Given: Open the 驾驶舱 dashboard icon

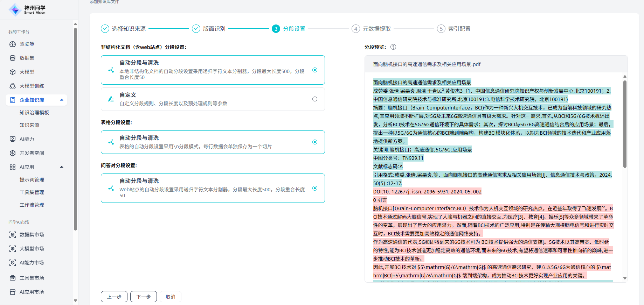Looking at the screenshot, I should [13, 44].
